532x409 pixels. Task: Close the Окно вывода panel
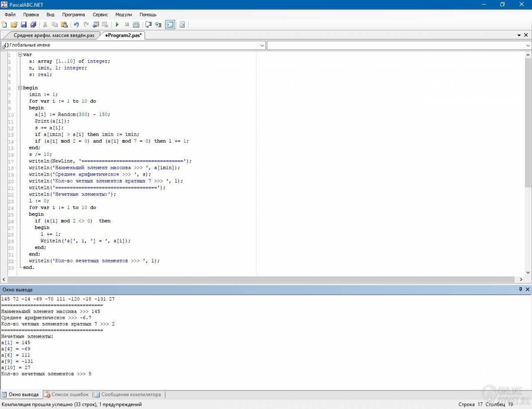tap(528, 289)
